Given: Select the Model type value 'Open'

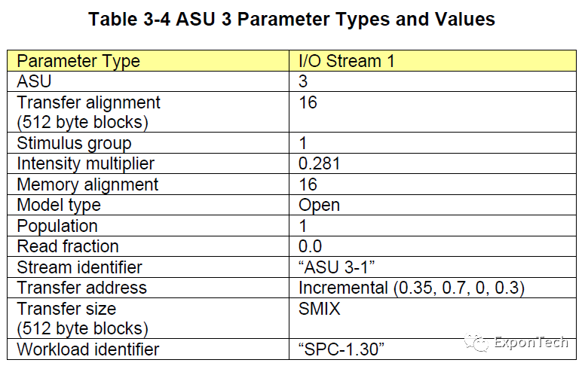Looking at the screenshot, I should click(x=320, y=205).
